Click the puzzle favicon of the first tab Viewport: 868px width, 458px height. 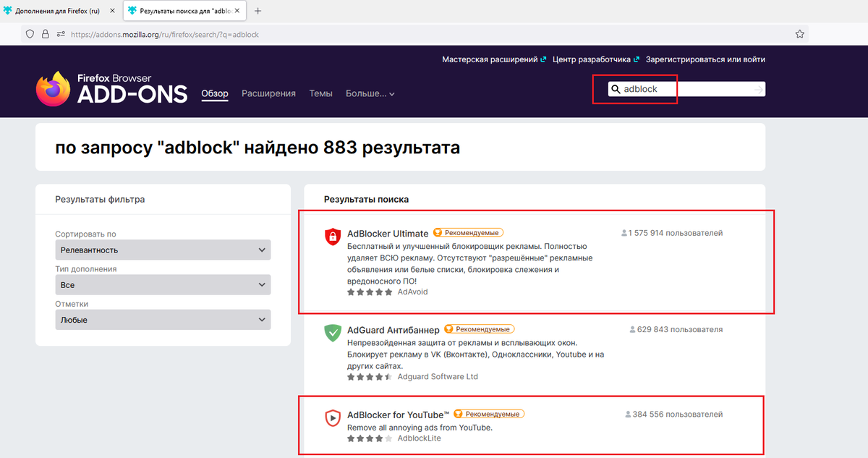[x=8, y=11]
